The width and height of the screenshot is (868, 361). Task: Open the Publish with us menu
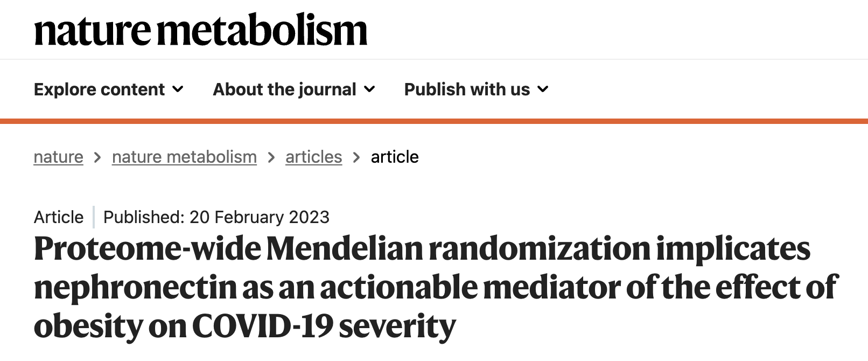[x=467, y=89]
